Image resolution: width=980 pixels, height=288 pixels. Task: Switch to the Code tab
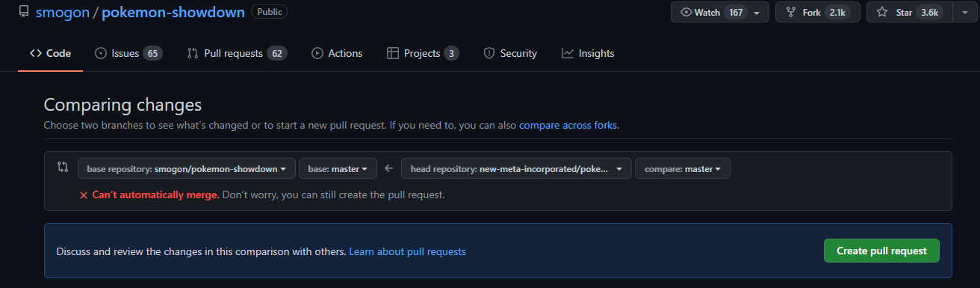tap(50, 53)
